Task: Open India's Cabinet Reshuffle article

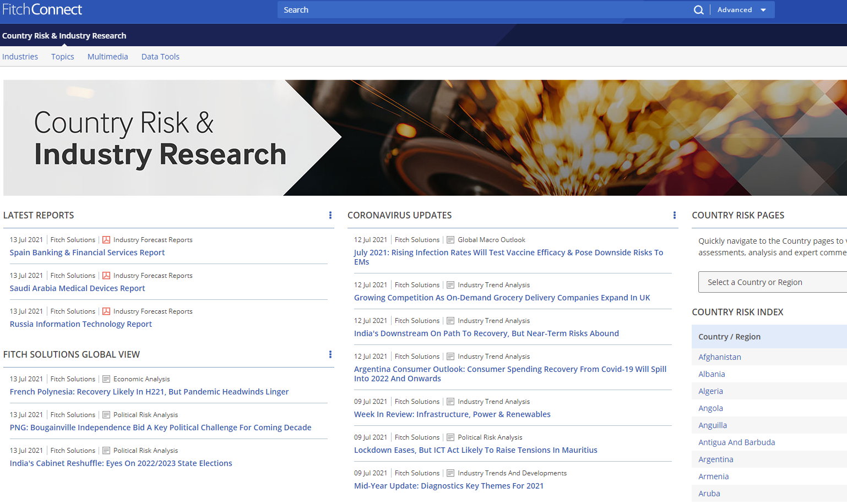Action: [121, 463]
